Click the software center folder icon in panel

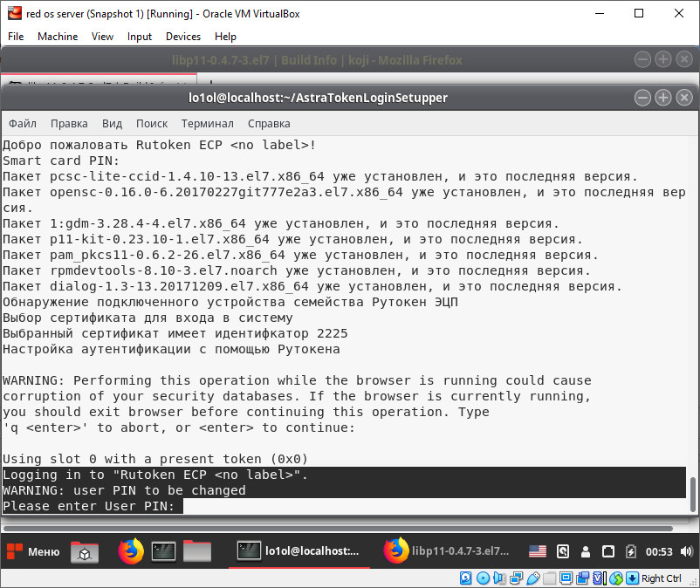coord(85,552)
